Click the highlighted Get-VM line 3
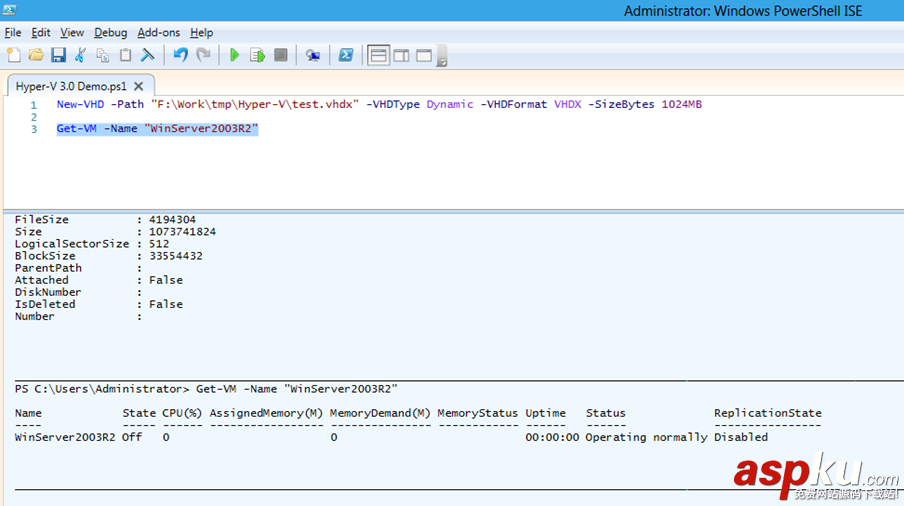 [157, 129]
